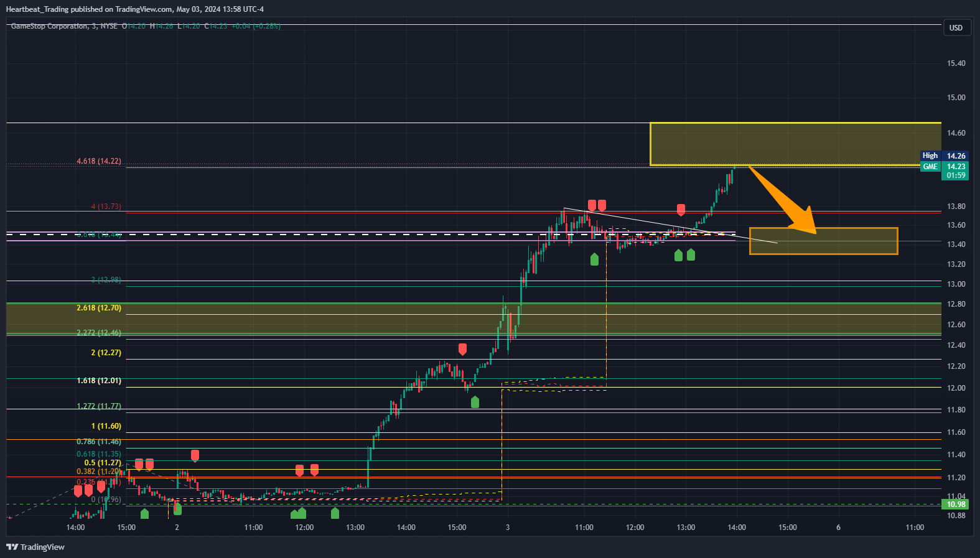Open the TradingView logo link
The width and height of the screenshot is (980, 558).
pos(35,547)
